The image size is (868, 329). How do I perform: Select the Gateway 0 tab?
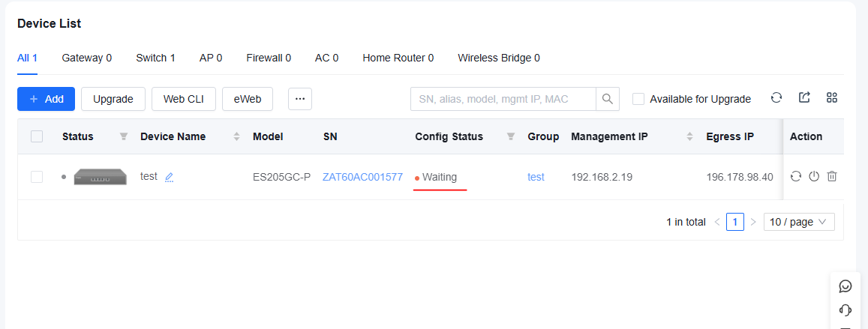(87, 58)
